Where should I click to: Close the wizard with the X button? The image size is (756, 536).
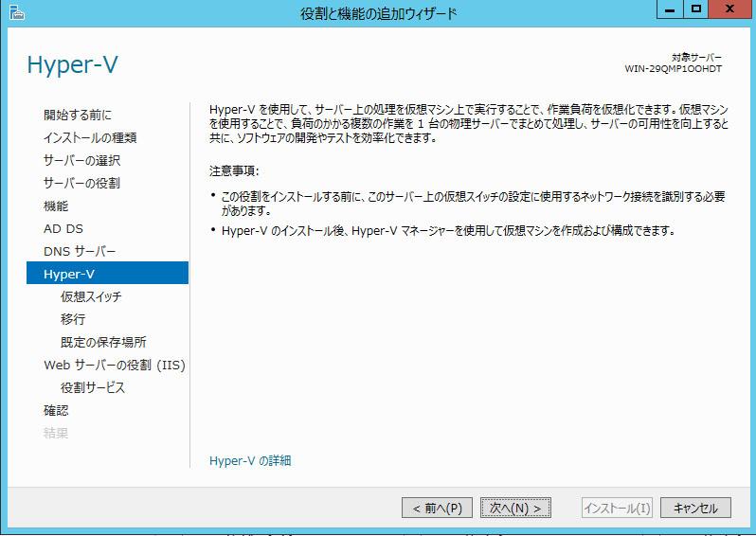click(729, 9)
